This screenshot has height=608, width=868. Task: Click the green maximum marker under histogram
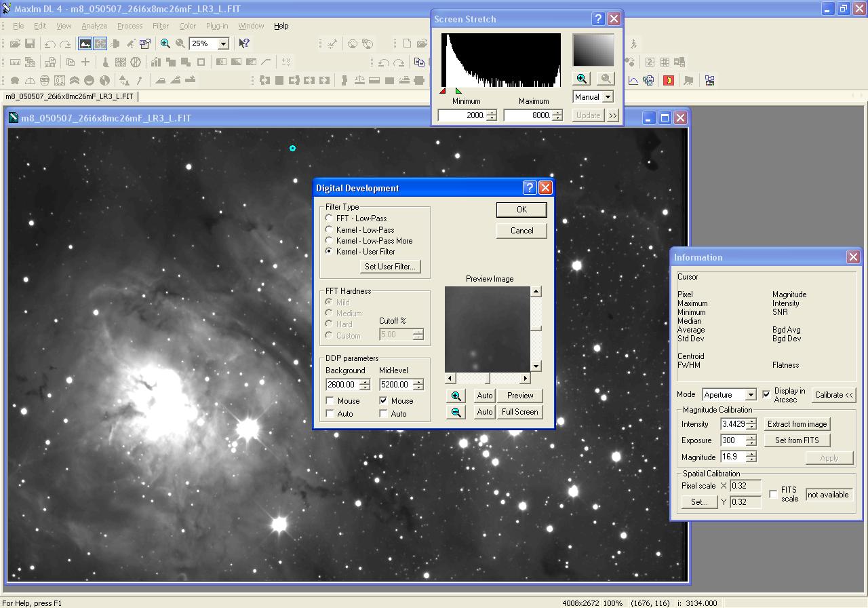(x=459, y=91)
